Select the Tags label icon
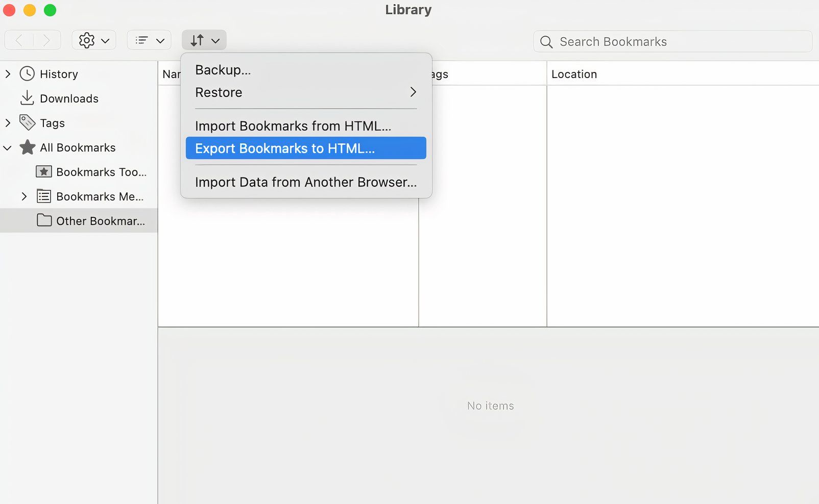The width and height of the screenshot is (819, 504). coord(26,122)
